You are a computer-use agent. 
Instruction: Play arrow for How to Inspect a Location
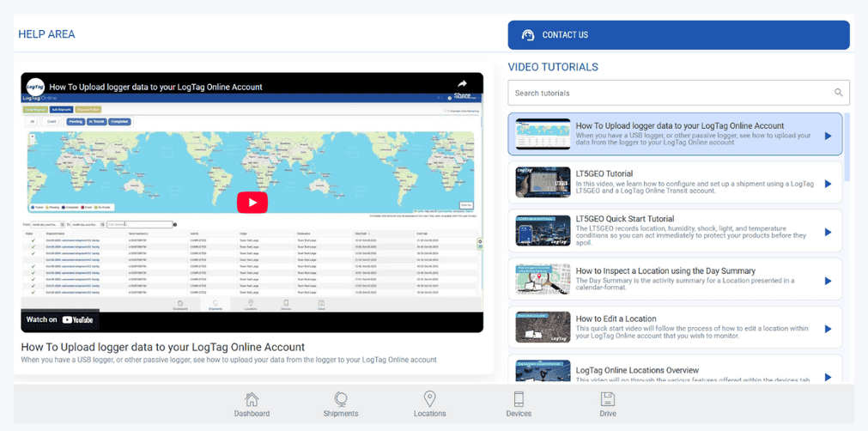[x=829, y=281]
